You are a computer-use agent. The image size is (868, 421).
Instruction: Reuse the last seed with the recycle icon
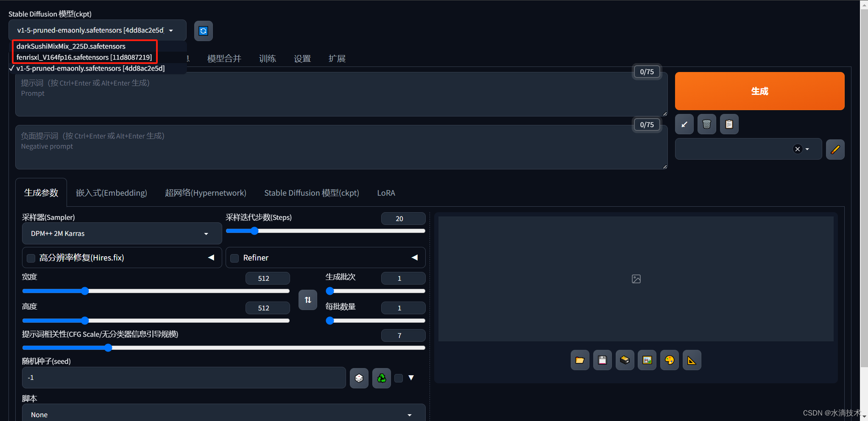click(x=382, y=378)
